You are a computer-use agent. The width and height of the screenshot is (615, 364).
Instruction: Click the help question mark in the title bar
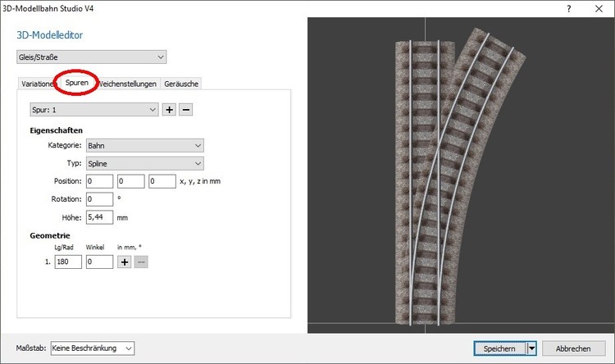pos(569,7)
